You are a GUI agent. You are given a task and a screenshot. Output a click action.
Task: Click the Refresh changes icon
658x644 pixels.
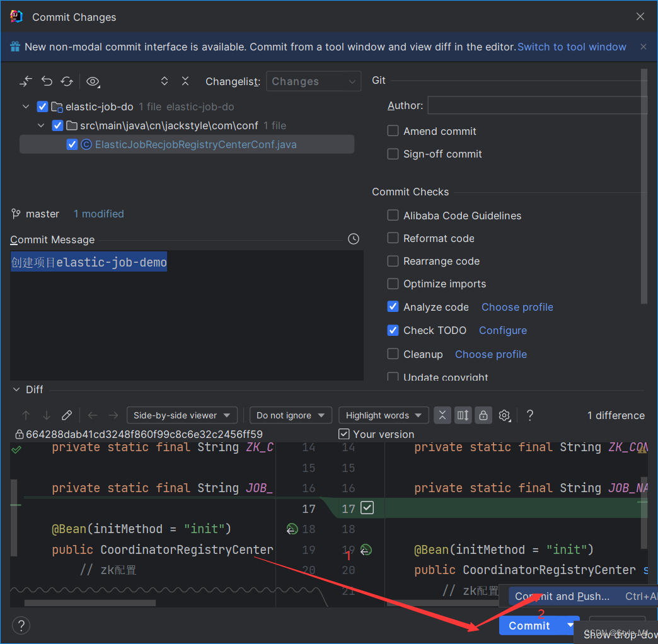tap(67, 81)
